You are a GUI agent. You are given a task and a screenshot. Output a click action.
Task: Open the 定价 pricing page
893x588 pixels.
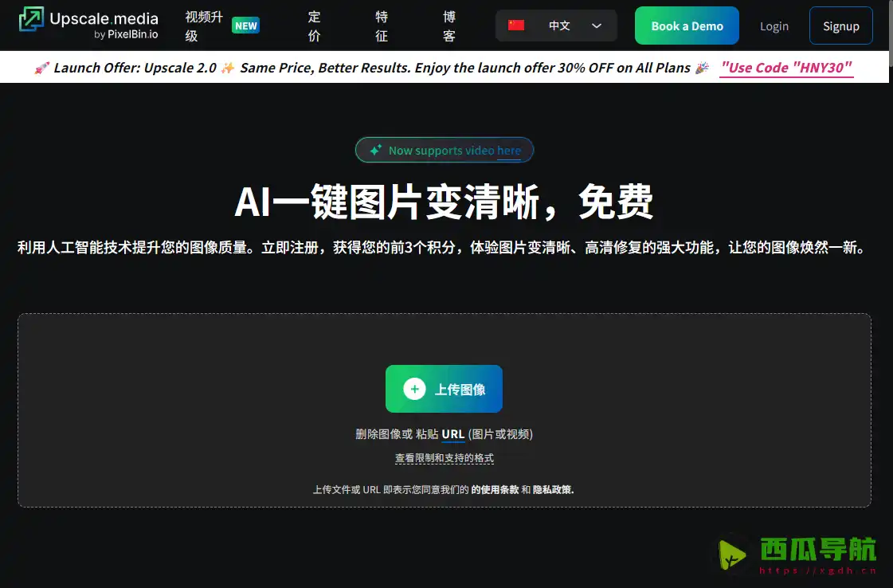coord(313,25)
